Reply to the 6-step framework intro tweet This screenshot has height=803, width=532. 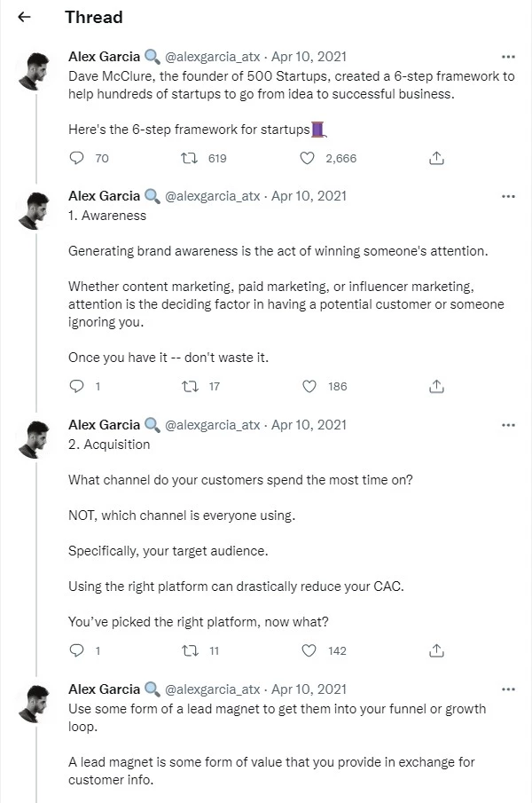tap(76, 158)
